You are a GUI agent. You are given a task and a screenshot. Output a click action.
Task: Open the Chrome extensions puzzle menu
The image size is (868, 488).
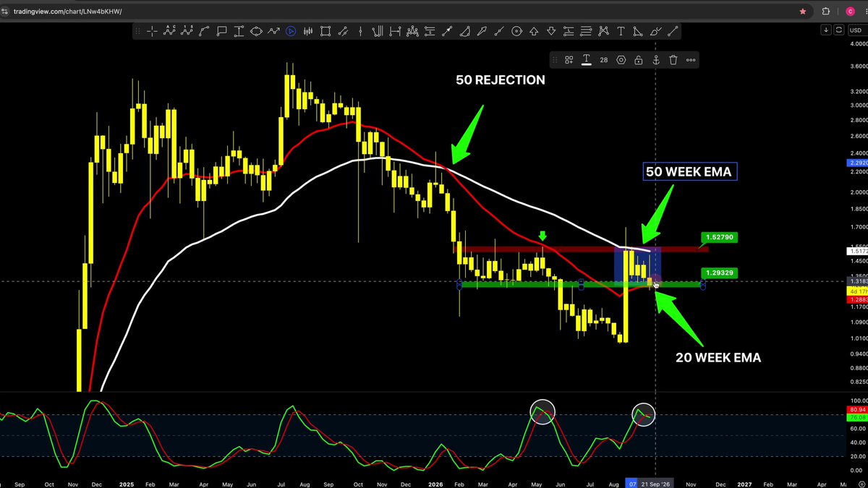(826, 12)
